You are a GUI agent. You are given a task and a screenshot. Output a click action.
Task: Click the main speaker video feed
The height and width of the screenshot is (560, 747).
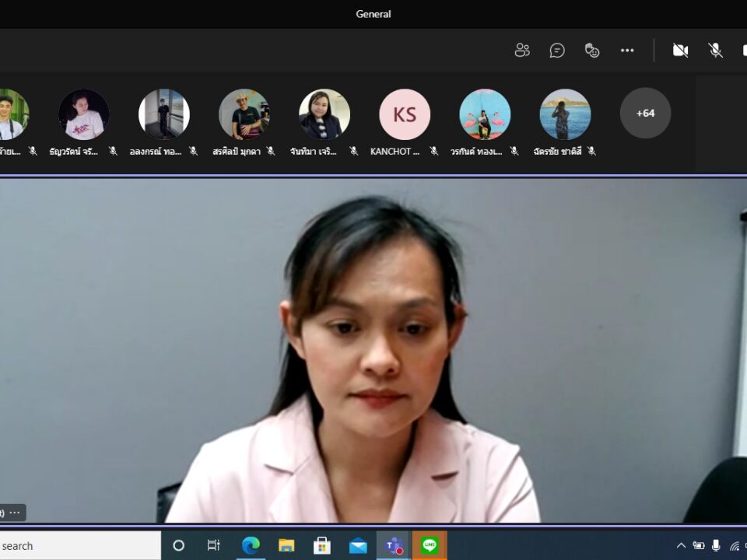(373, 350)
